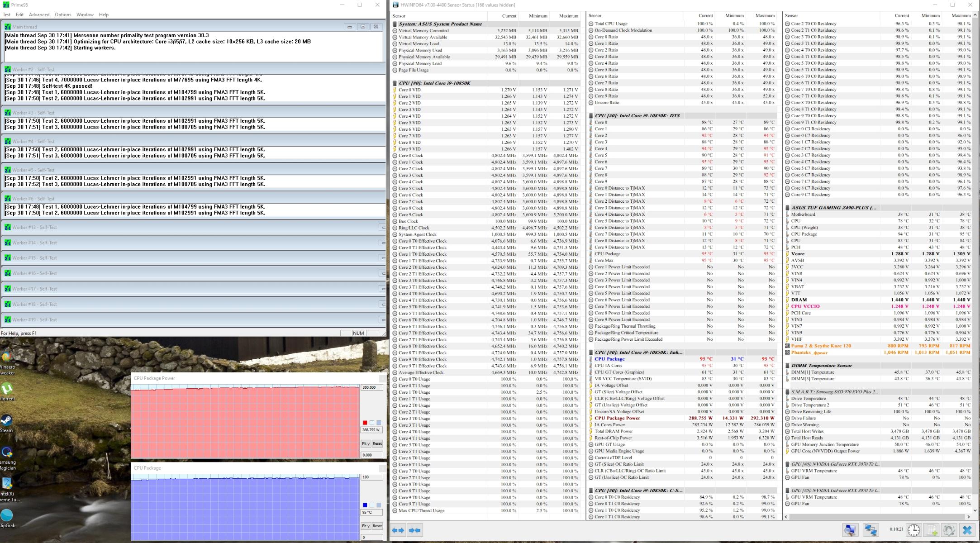The width and height of the screenshot is (980, 543).
Task: Open the Advanced menu in Prime95
Action: tap(39, 14)
